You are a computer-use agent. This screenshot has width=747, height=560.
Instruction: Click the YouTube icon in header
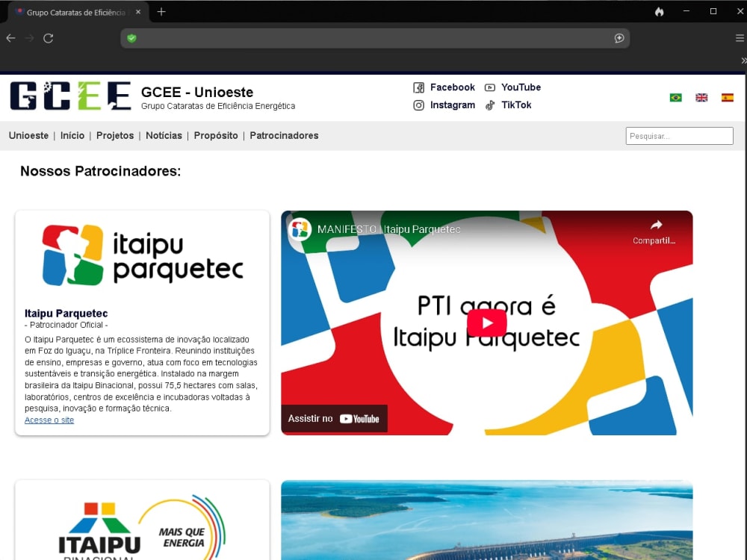[490, 87]
